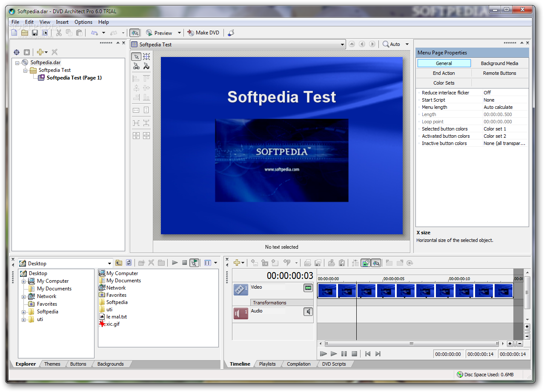The image size is (544, 392).
Task: Click the Make DVD toolbar button
Action: (203, 33)
